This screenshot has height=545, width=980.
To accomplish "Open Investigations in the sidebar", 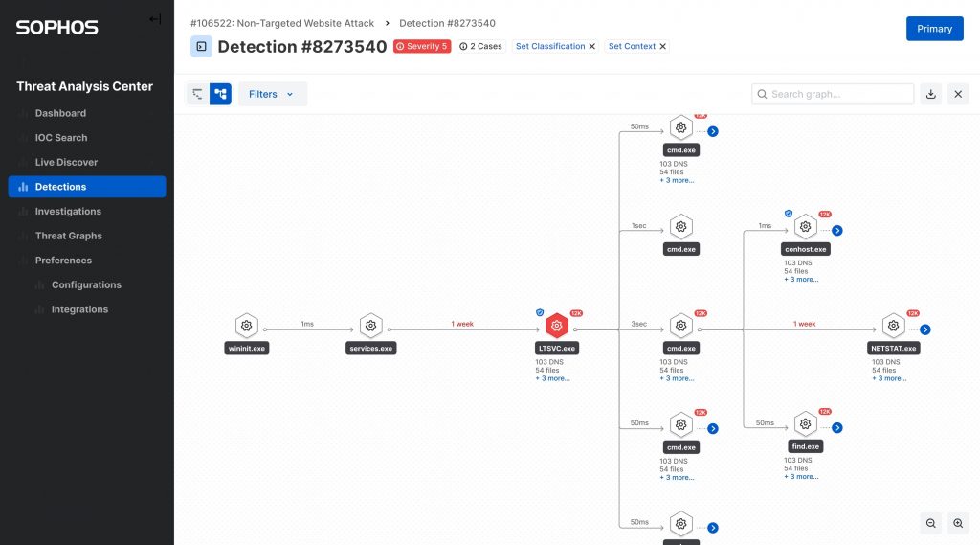I will [68, 211].
